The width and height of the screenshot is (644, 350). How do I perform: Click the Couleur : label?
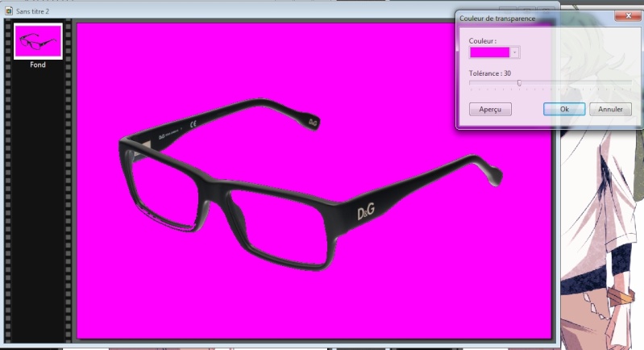483,40
